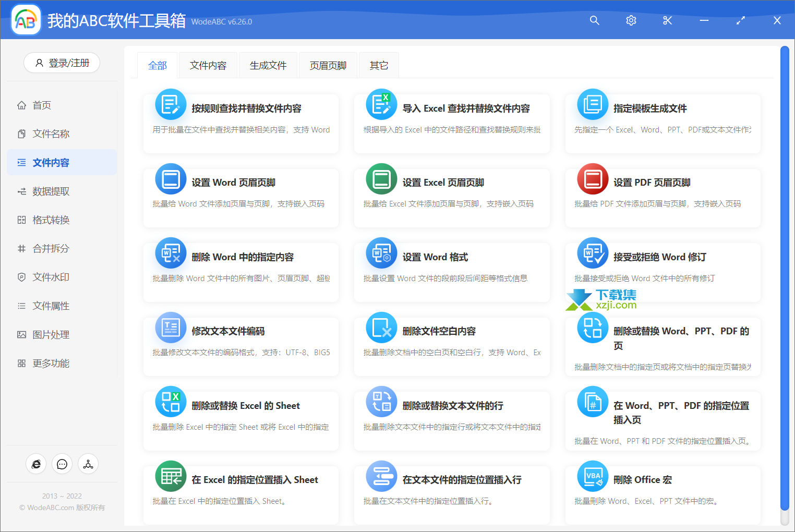Click the scissors icon in title bar
This screenshot has width=795, height=532.
[x=668, y=20]
